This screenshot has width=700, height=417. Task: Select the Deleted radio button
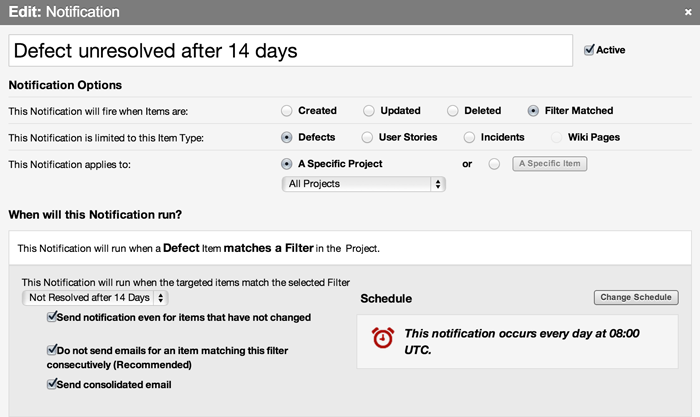click(x=453, y=111)
